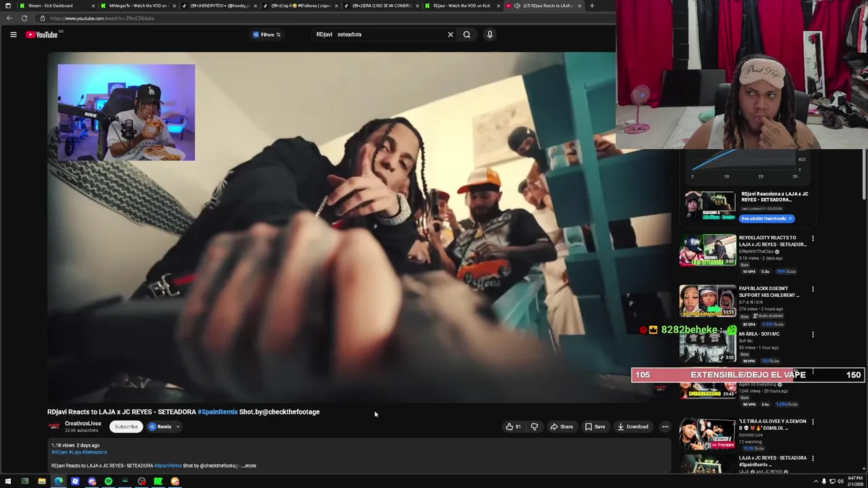The height and width of the screenshot is (488, 868).
Task: Follow the #RDjavi hashtag below views
Action: pyautogui.click(x=59, y=452)
